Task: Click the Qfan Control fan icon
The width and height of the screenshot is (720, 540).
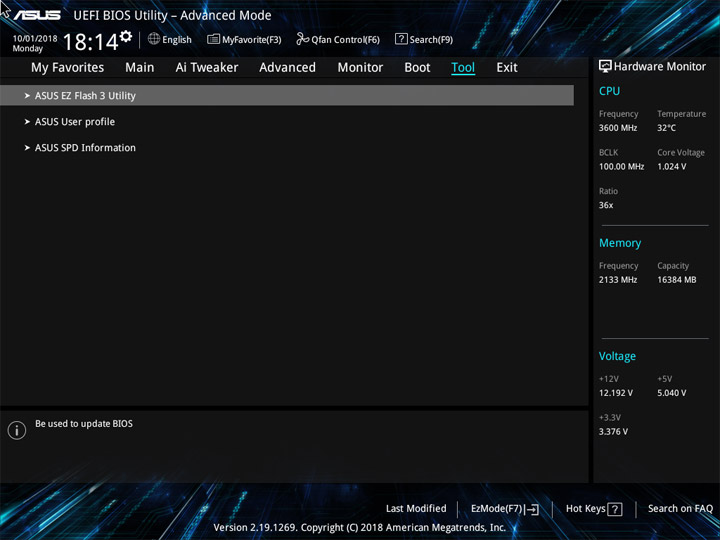Action: [302, 39]
